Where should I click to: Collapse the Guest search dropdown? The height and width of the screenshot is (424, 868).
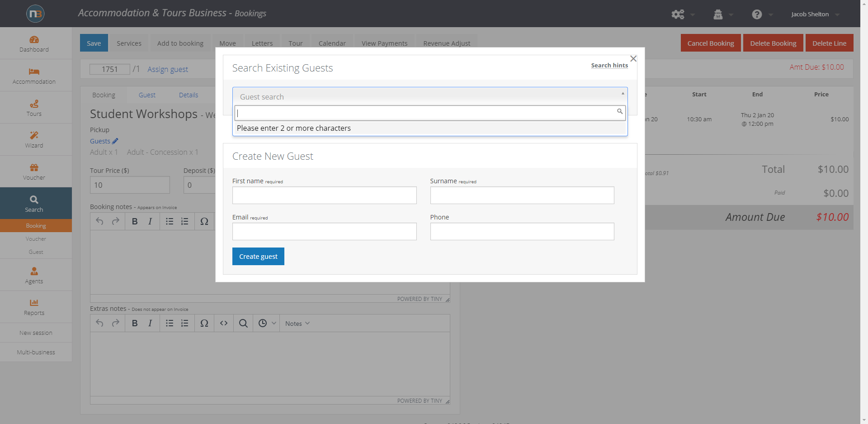click(623, 94)
